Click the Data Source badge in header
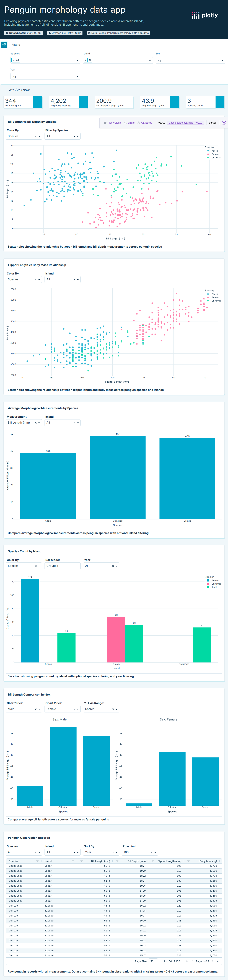Viewport: 228px width, 980px height. (118, 33)
